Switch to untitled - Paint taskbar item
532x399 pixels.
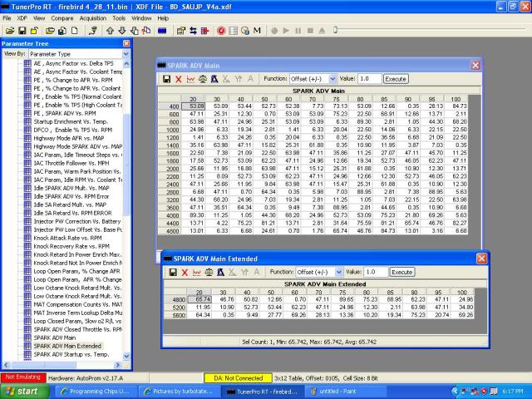coord(346,392)
